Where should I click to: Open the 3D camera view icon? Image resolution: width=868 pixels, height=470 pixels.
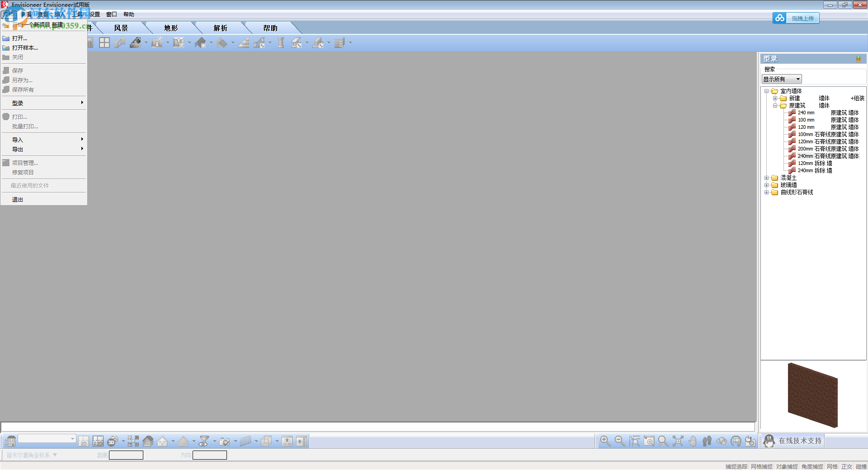113,441
